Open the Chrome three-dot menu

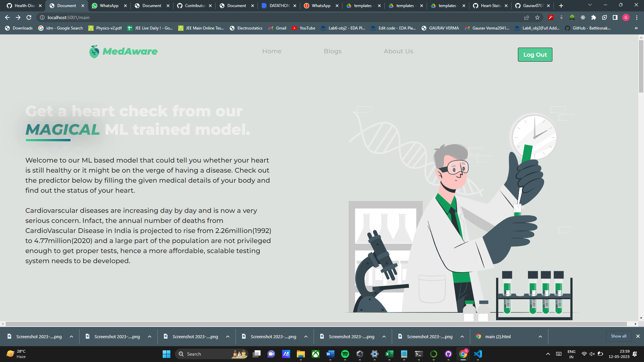click(637, 17)
